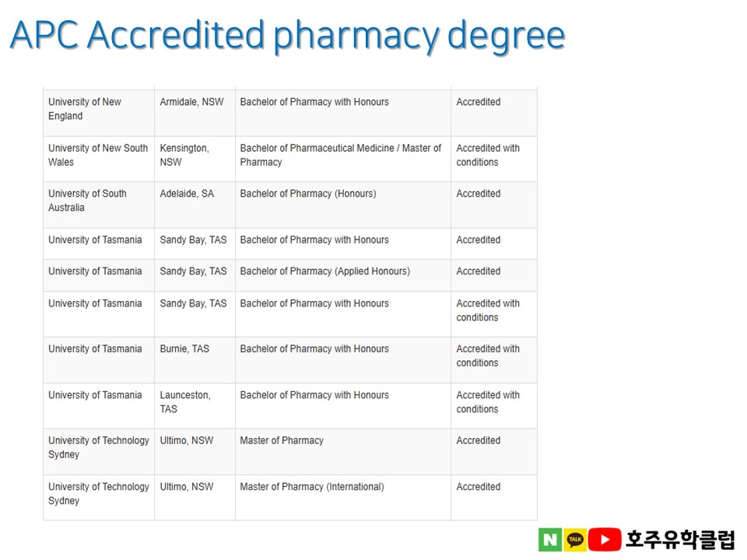Click the 'Master of Pharmacy (International)' course
Image resolution: width=747 pixels, height=560 pixels.
[x=312, y=487]
